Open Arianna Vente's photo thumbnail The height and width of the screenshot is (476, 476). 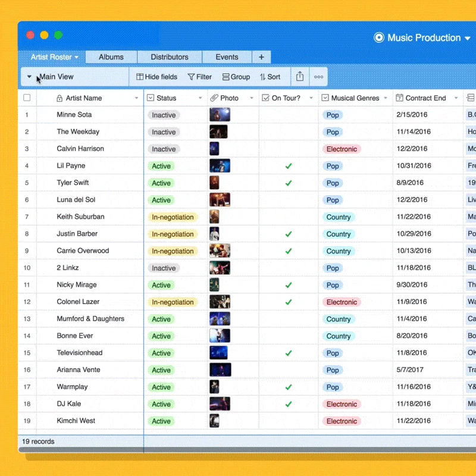pyautogui.click(x=220, y=369)
